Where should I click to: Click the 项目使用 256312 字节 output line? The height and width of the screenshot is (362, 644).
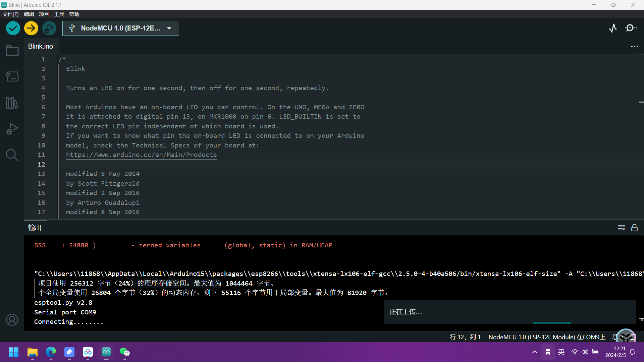pyautogui.click(x=156, y=283)
